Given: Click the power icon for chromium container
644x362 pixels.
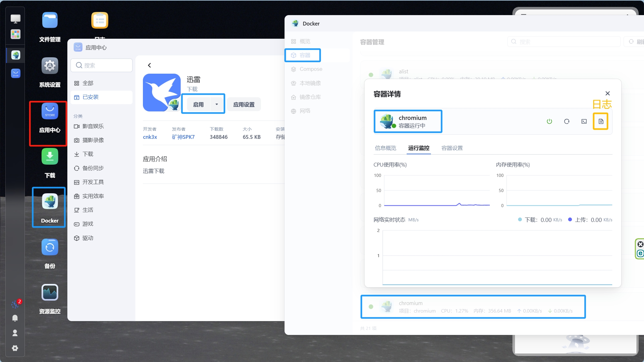Looking at the screenshot, I should [x=549, y=121].
